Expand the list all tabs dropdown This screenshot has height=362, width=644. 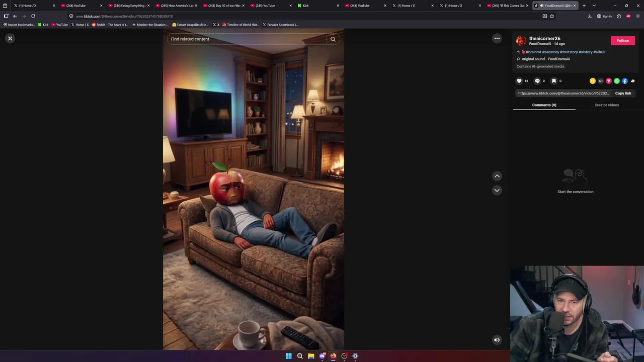[594, 6]
